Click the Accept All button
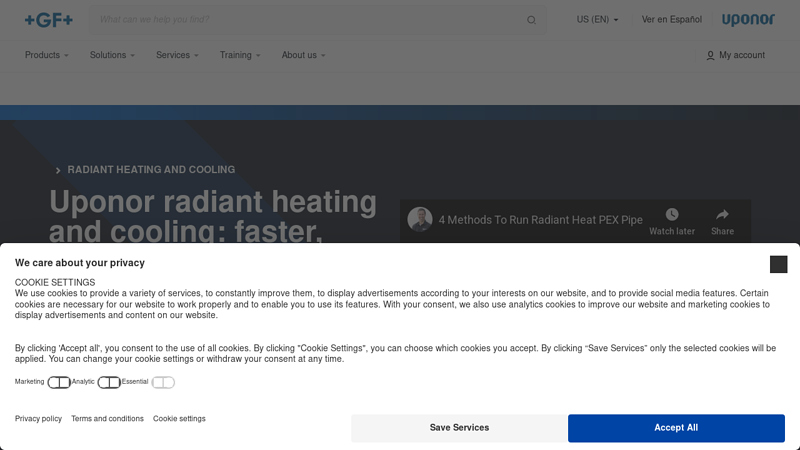 coord(676,428)
